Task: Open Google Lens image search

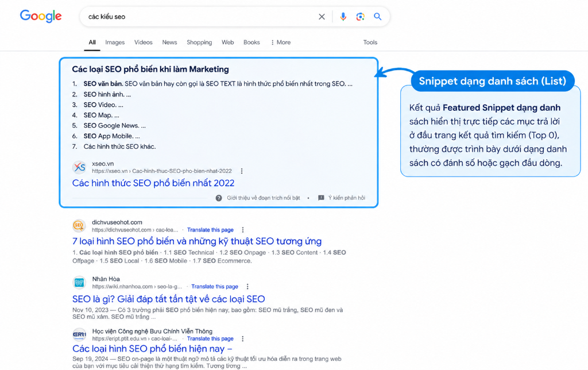Action: (x=361, y=17)
